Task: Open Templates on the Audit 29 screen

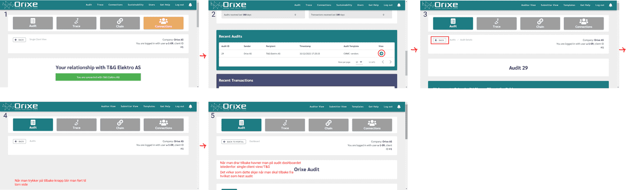Action: (569, 5)
